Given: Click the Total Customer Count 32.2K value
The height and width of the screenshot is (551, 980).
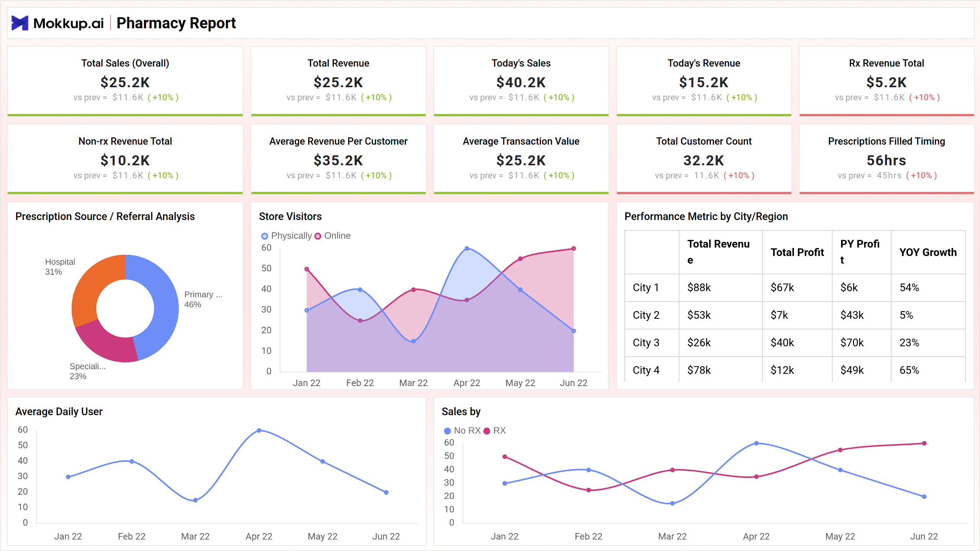Looking at the screenshot, I should pyautogui.click(x=704, y=160).
